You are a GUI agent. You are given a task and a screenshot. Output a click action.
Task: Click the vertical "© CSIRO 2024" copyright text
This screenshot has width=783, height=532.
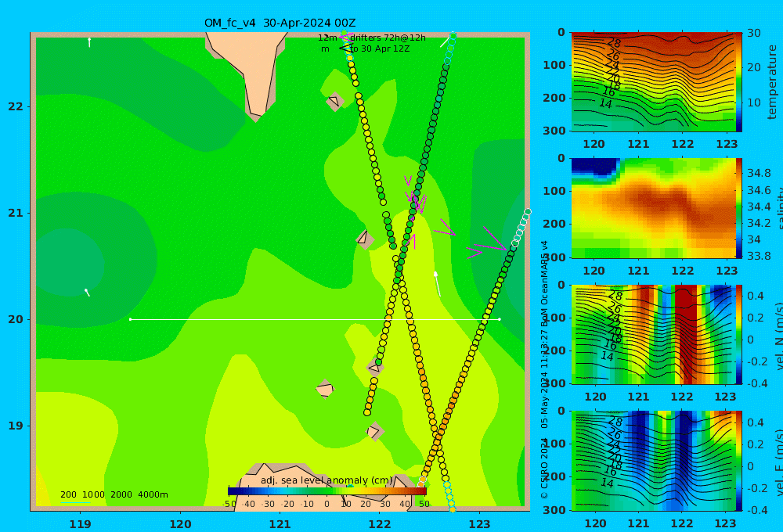(x=544, y=468)
